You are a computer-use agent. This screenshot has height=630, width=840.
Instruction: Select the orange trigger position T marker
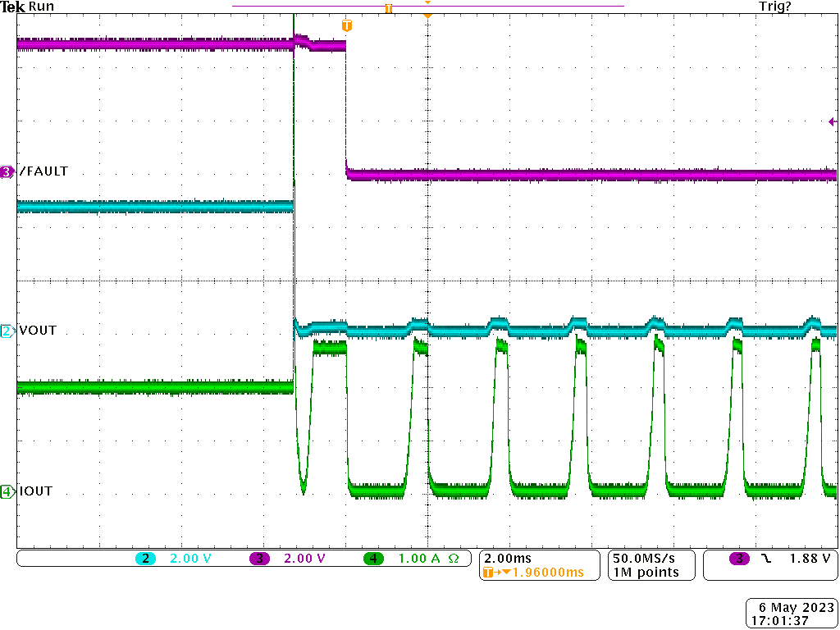(x=345, y=25)
